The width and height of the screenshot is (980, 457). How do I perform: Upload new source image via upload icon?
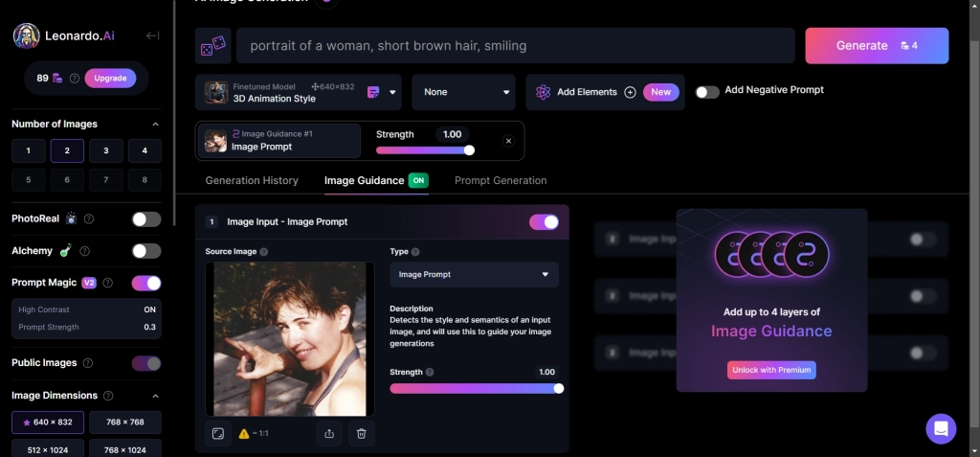(x=329, y=433)
